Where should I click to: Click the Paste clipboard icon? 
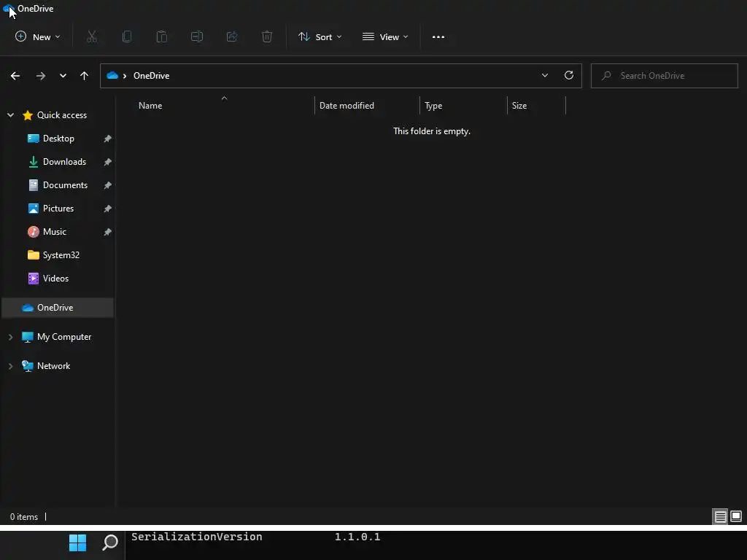162,36
